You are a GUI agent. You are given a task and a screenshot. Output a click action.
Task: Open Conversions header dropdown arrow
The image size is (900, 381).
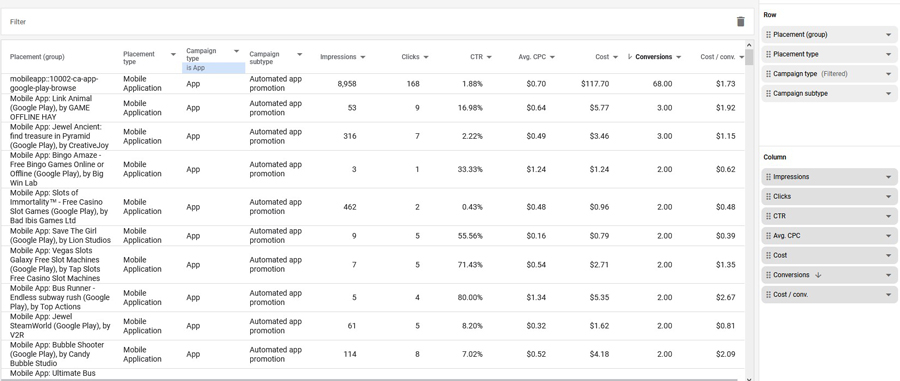[678, 57]
